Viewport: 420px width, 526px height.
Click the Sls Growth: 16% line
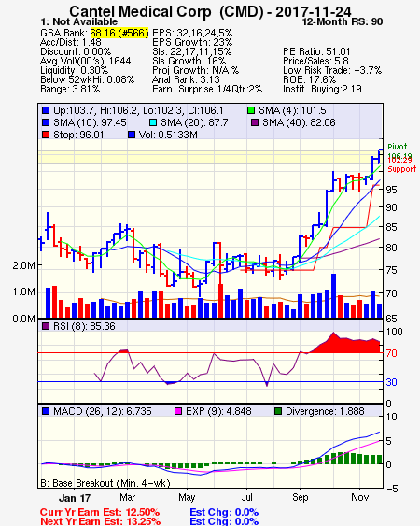coord(189,61)
